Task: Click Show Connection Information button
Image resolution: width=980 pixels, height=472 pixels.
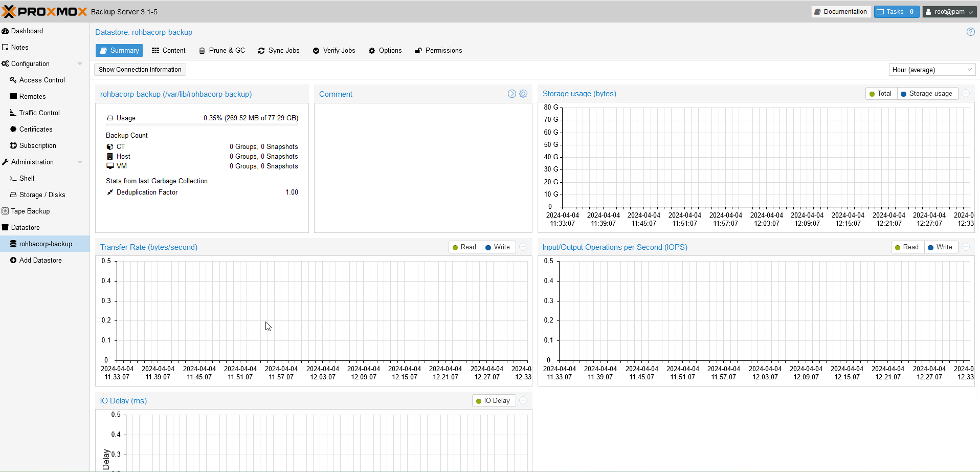Action: point(140,70)
